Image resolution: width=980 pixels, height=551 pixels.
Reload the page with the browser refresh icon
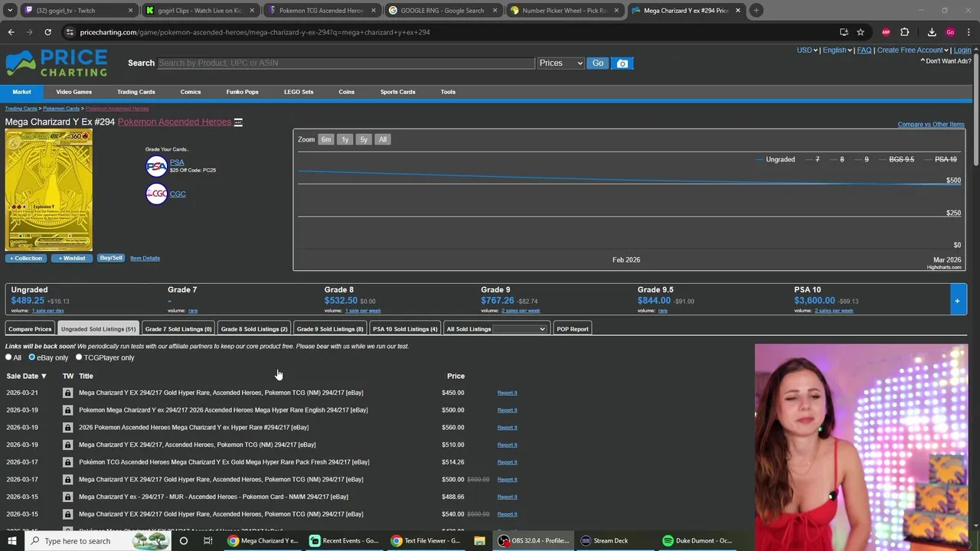(47, 32)
